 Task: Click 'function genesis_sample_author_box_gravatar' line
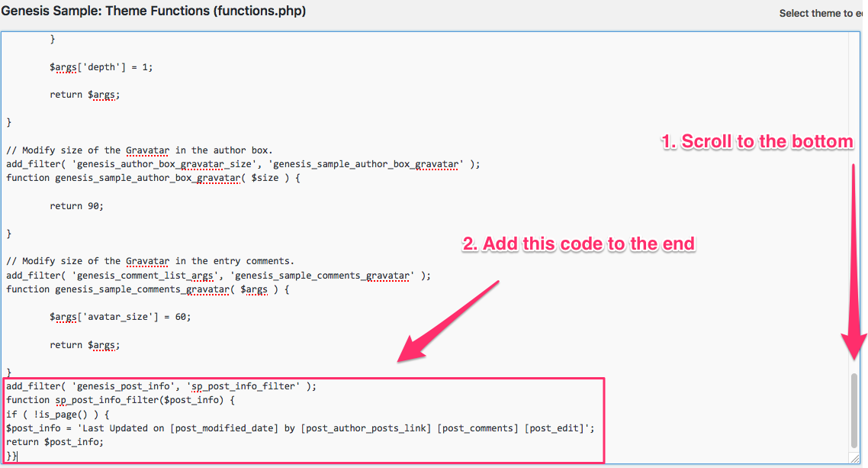coord(153,178)
